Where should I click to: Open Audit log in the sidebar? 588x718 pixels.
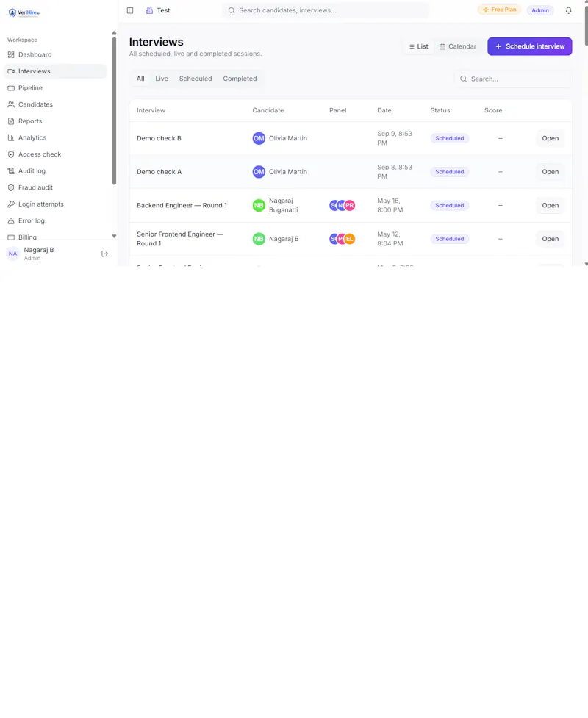click(x=55, y=170)
